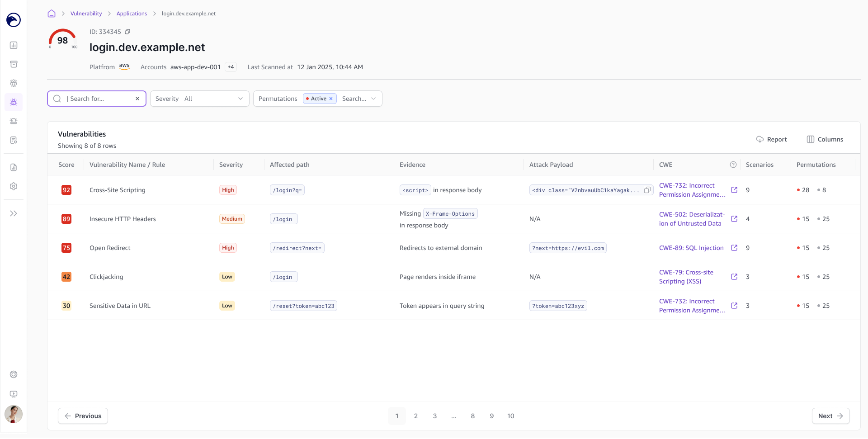This screenshot has height=439, width=868.
Task: Click the Clickjacking vulnerability name
Action: point(106,277)
